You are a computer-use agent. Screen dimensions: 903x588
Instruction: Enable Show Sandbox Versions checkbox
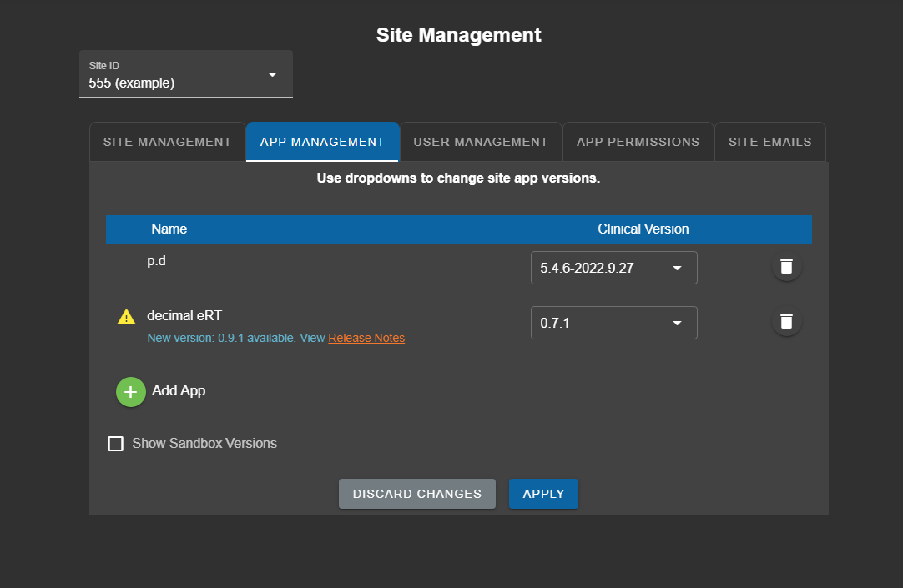116,444
